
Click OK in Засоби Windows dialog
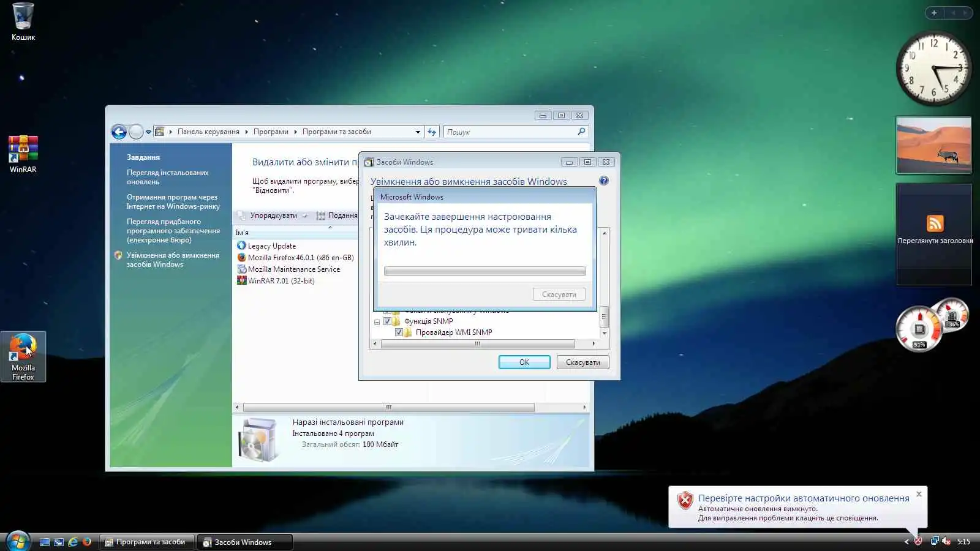pyautogui.click(x=524, y=362)
